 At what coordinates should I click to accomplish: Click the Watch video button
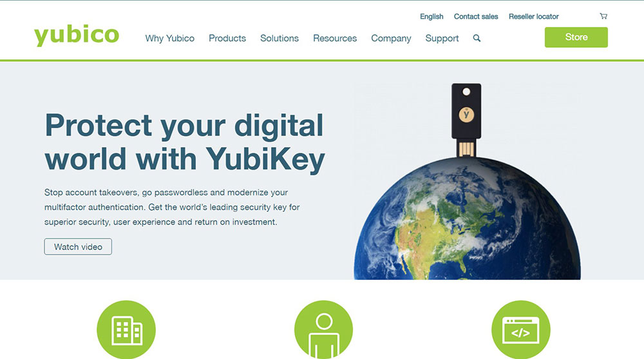(x=78, y=247)
